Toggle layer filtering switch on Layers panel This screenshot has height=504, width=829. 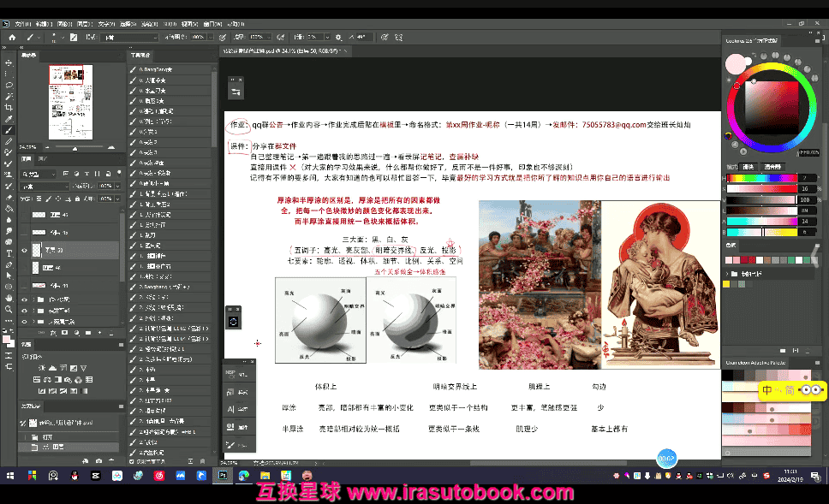click(119, 173)
